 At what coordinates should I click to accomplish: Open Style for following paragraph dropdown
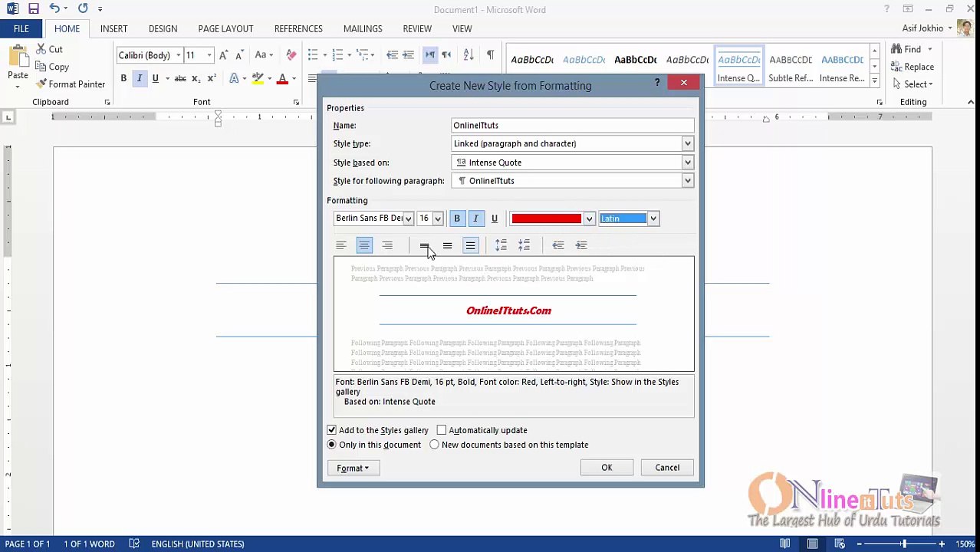(x=687, y=181)
